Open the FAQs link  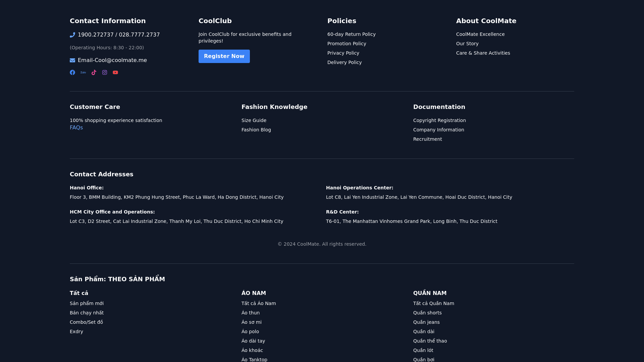coord(76,128)
